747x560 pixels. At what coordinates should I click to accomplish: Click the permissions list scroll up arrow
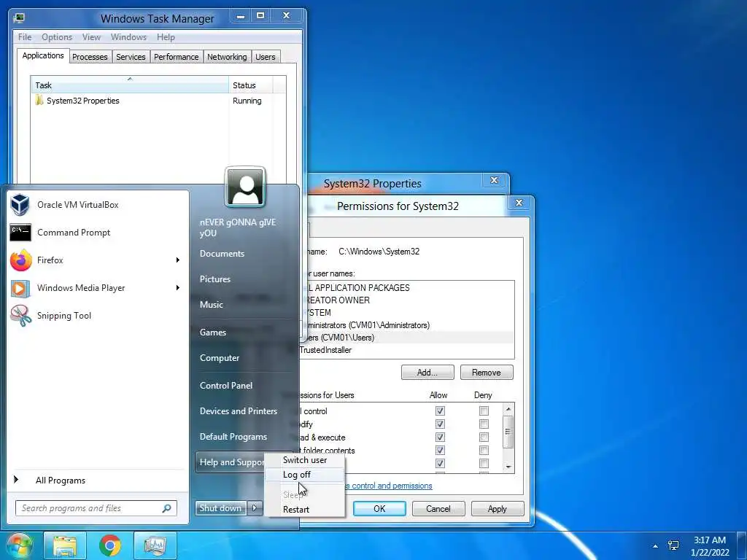508,409
